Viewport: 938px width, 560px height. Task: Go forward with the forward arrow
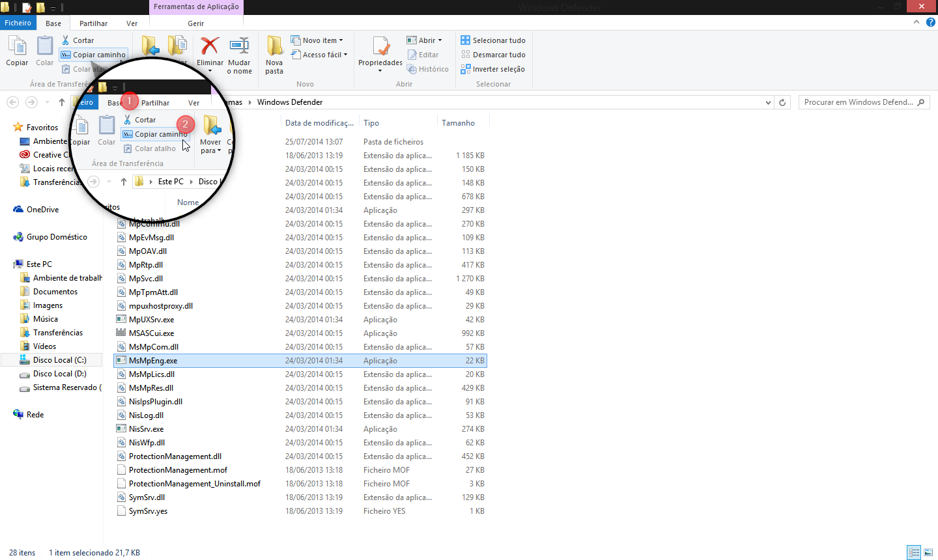tap(31, 102)
